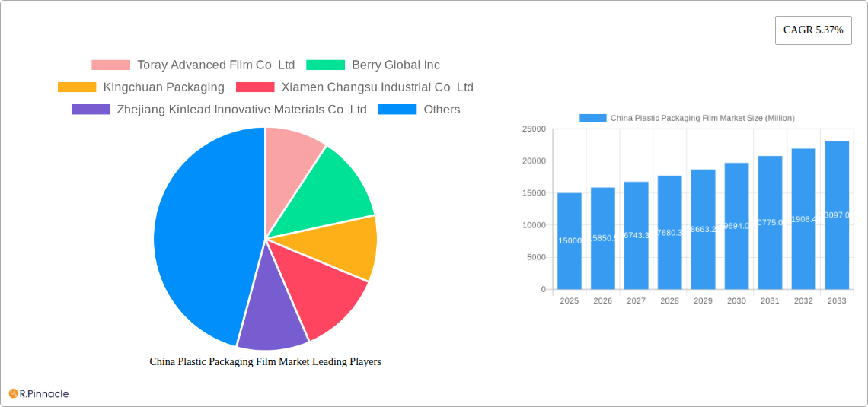
Task: Toggle Berry Global Inc legend label
Action: (396, 65)
